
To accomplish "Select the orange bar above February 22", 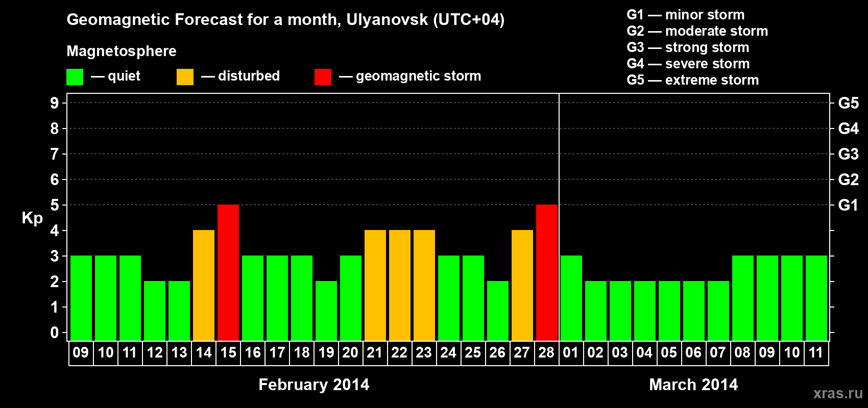I will coord(400,285).
